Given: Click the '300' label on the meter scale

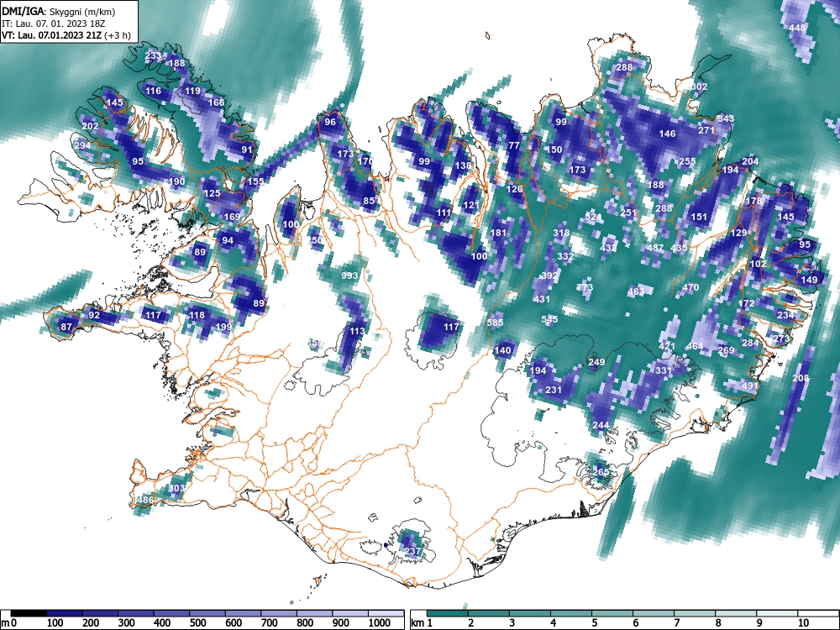Looking at the screenshot, I should click(x=127, y=623).
